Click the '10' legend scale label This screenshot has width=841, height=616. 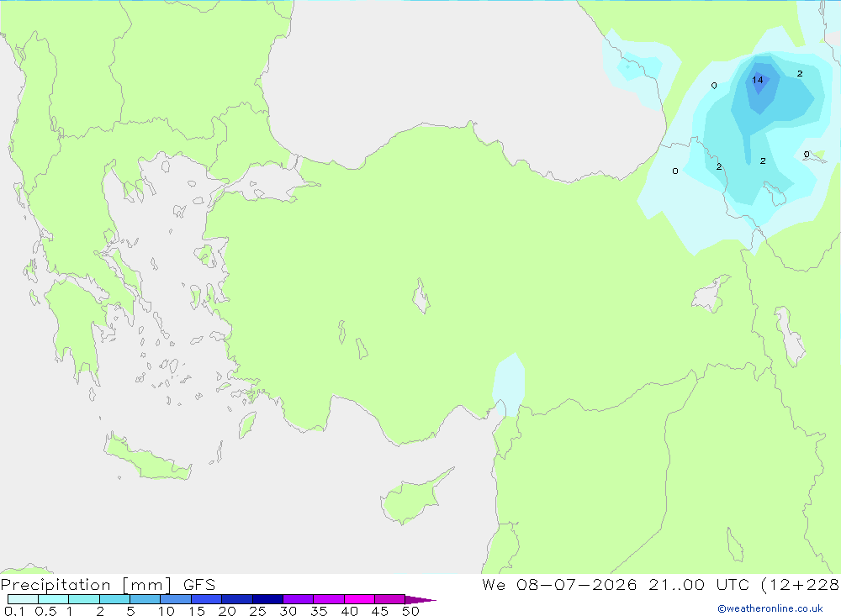(167, 611)
